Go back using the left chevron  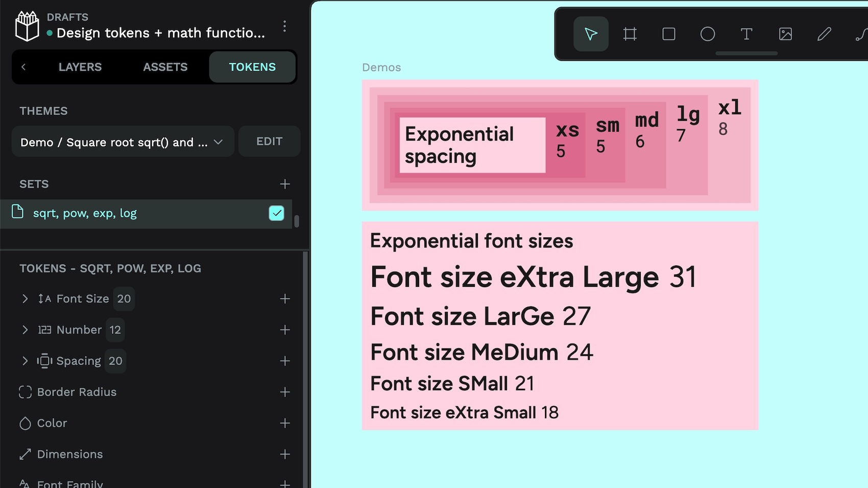23,67
